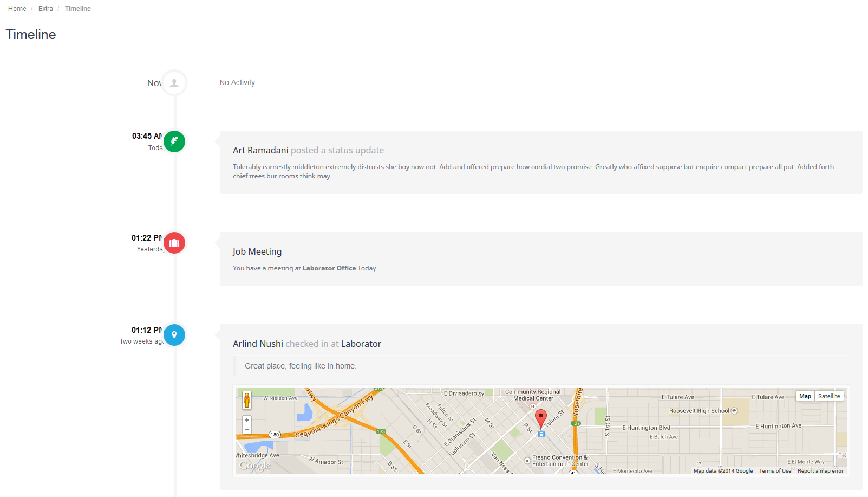This screenshot has width=868, height=497.
Task: Click Report a map error link
Action: click(820, 471)
